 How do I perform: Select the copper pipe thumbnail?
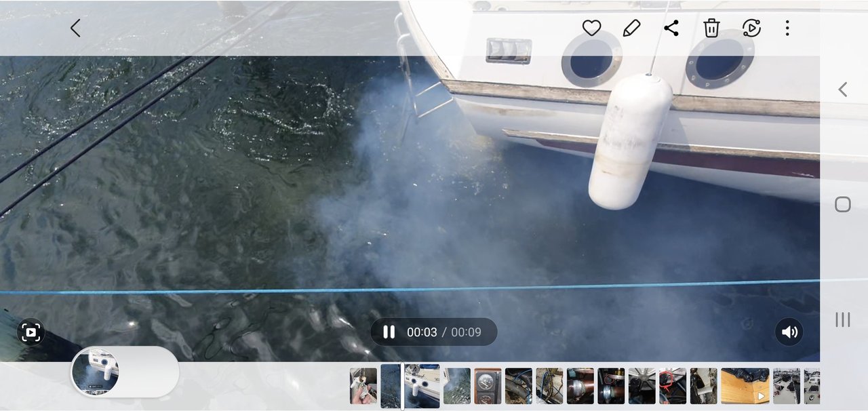point(580,387)
